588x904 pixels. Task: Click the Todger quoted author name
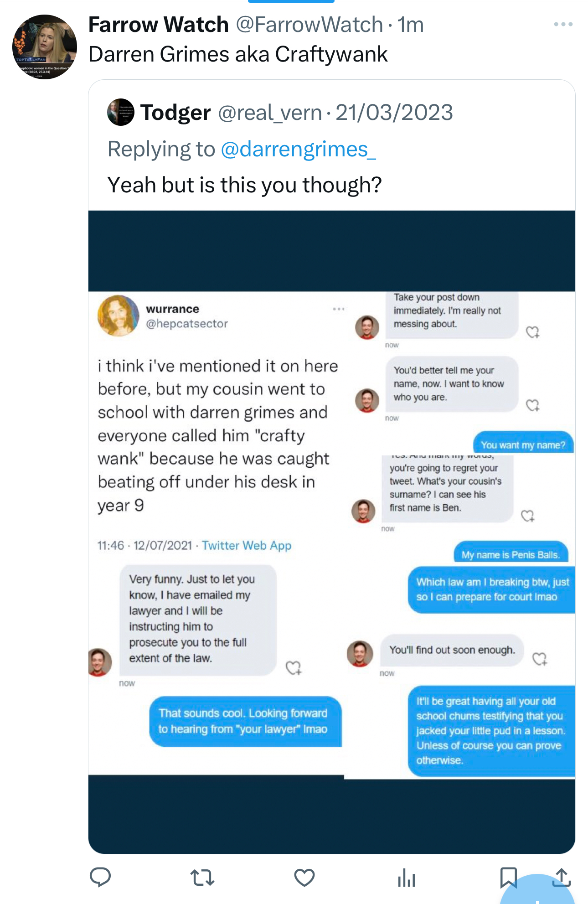click(x=175, y=112)
